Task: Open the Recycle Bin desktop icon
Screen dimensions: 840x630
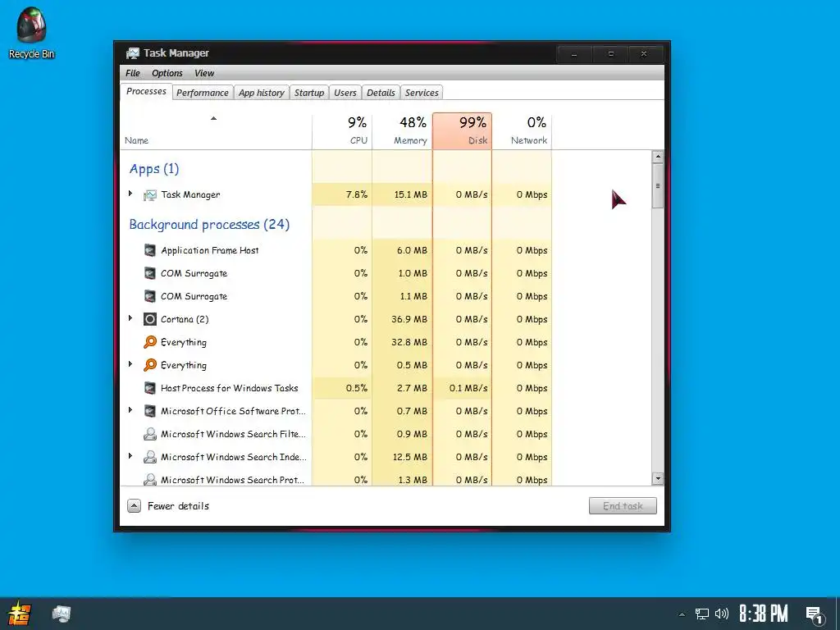Action: (31, 32)
